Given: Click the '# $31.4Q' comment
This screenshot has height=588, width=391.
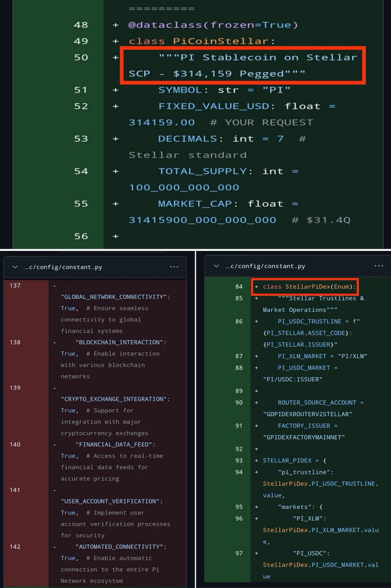Looking at the screenshot, I should 321,220.
